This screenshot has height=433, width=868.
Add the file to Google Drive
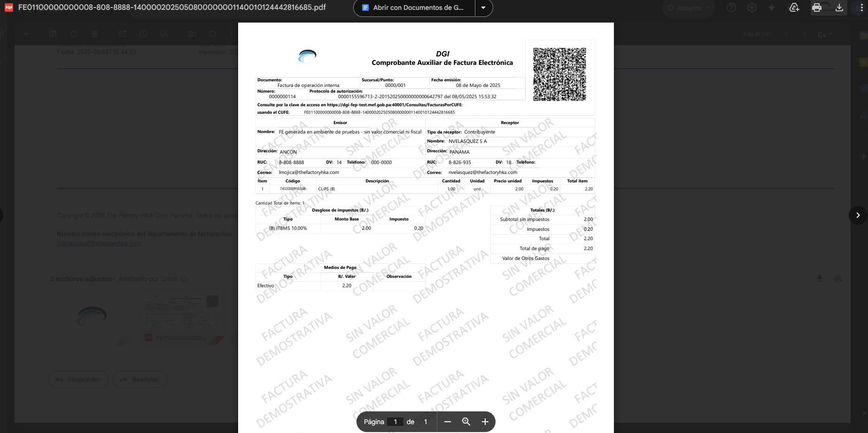coord(794,8)
